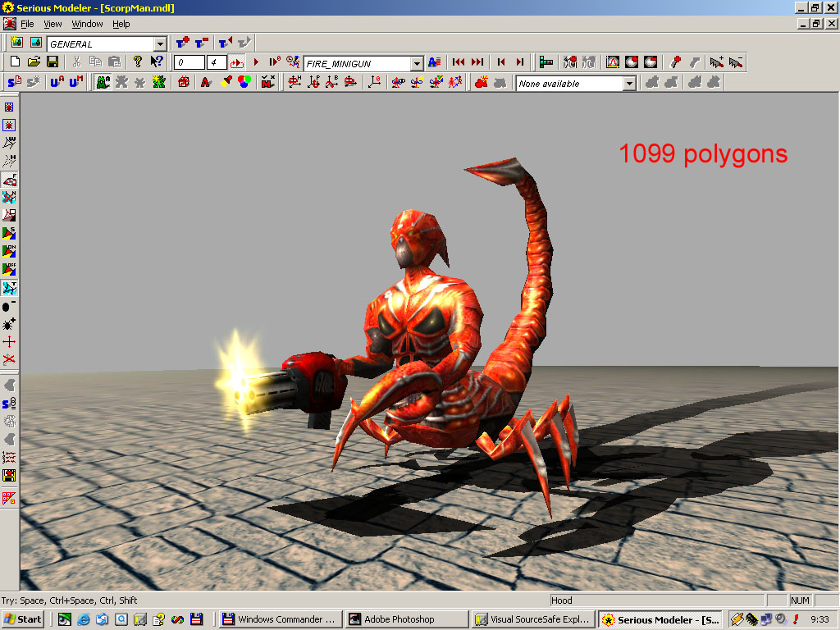The height and width of the screenshot is (630, 840).
Task: Open the None available dropdown
Action: (x=629, y=84)
